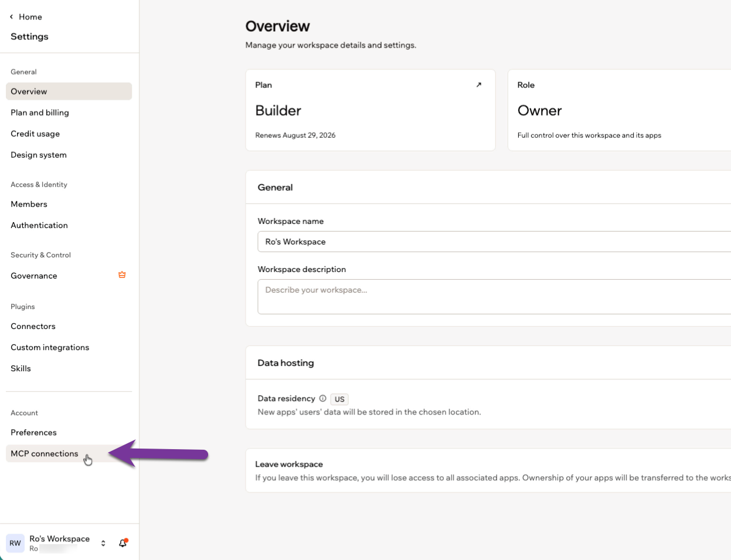Open the Plan card external arrow
Screen dimensions: 731x560
pyautogui.click(x=478, y=85)
